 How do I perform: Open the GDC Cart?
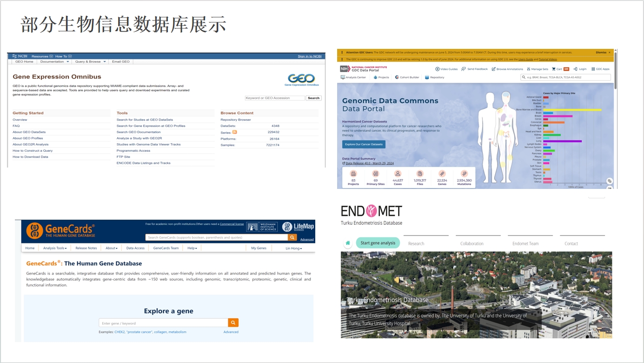pos(560,69)
